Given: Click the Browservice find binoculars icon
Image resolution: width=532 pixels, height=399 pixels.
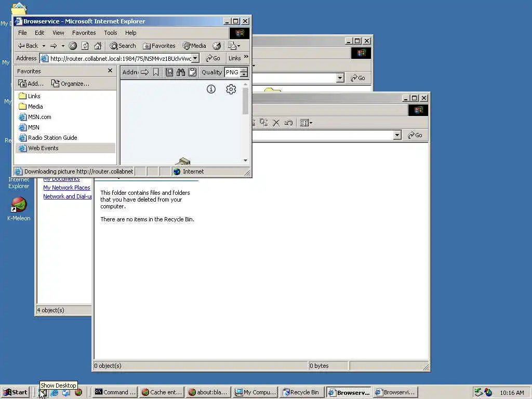Looking at the screenshot, I should click(x=180, y=72).
